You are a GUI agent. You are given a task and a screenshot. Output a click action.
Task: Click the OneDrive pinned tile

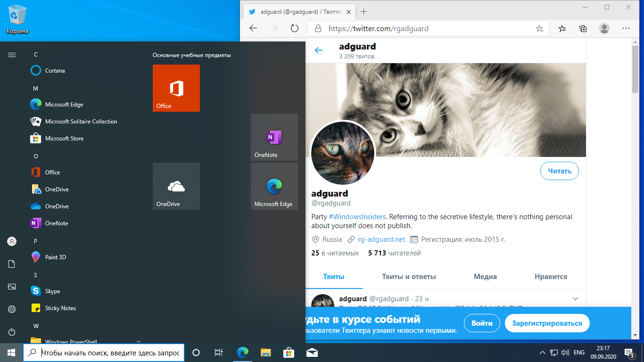[x=176, y=186]
